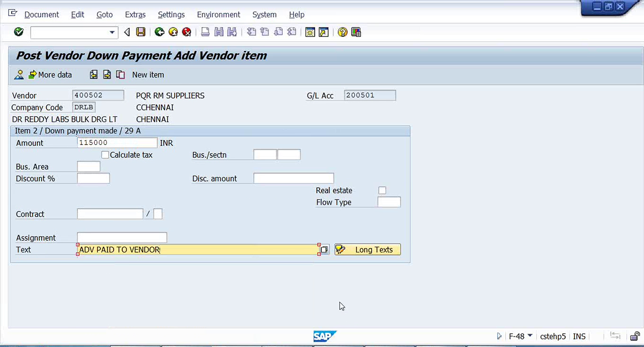Viewport: 644px width, 347px height.
Task: Click the yellow Exit arrow icon
Action: tap(173, 32)
